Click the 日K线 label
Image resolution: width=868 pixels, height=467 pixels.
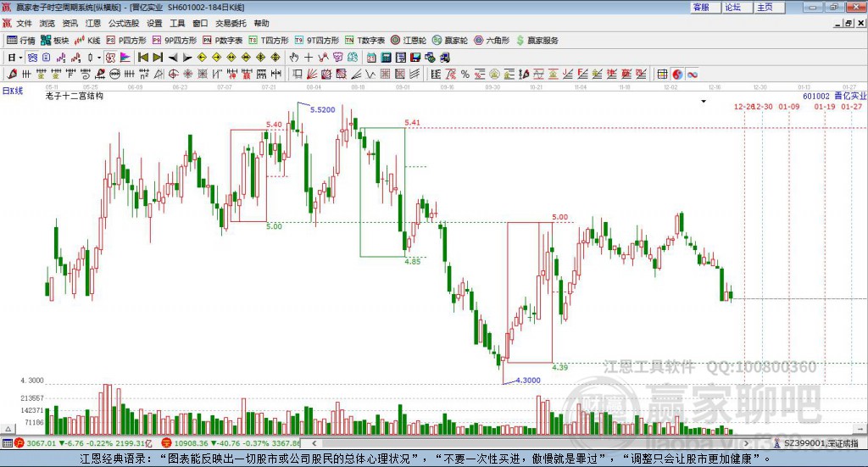13,91
